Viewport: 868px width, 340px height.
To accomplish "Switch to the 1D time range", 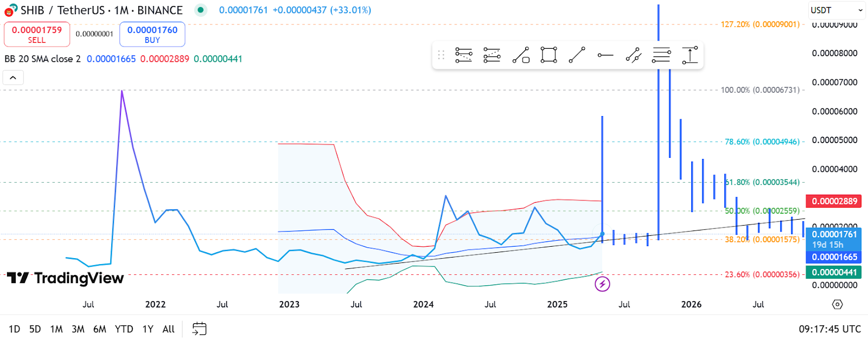I will pyautogui.click(x=14, y=329).
